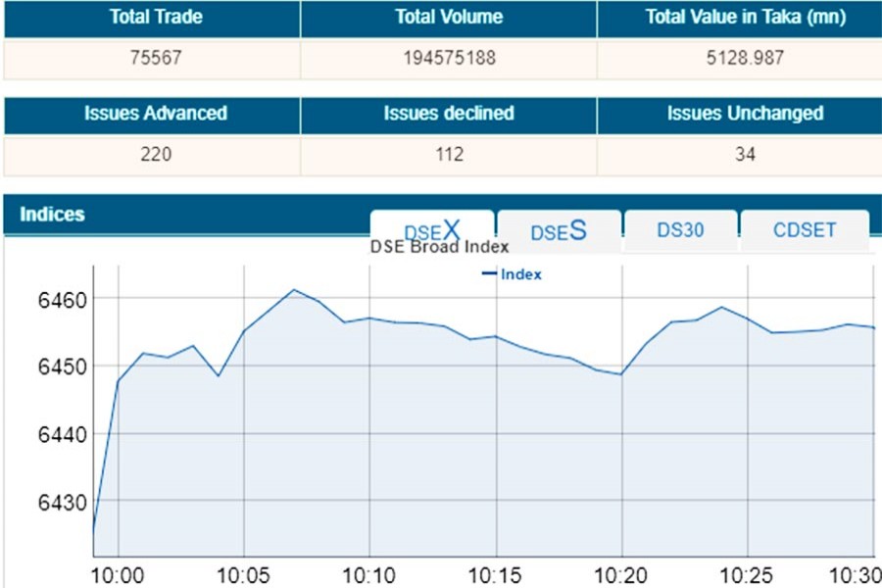Click the DSE Broad Index chart title
Viewport: 882px width, 588px height.
coord(439,247)
